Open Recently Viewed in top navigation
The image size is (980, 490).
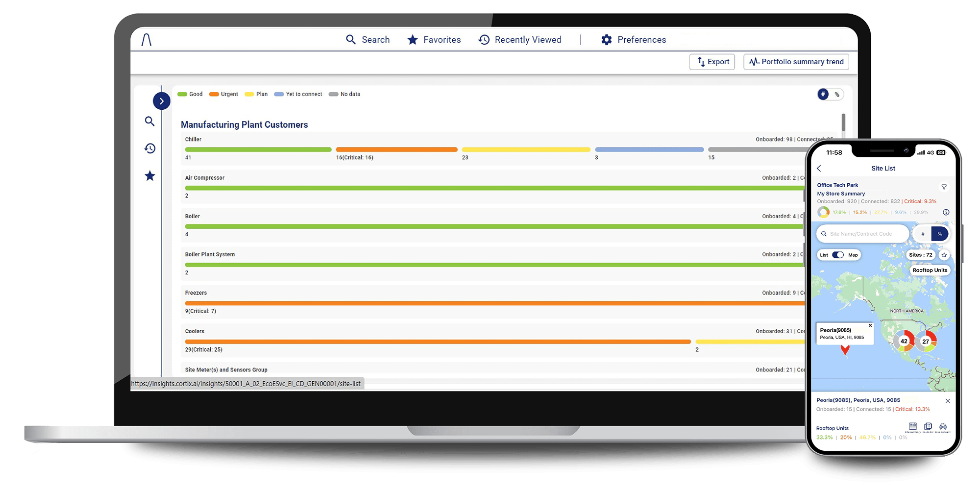(520, 40)
